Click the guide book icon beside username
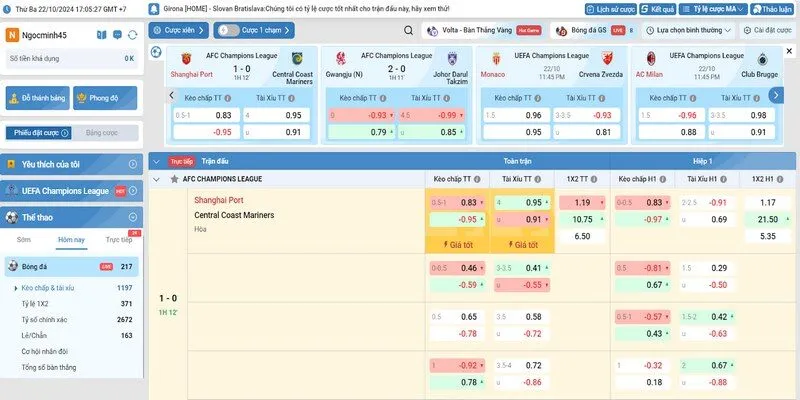The width and height of the screenshot is (800, 400). 101,35
